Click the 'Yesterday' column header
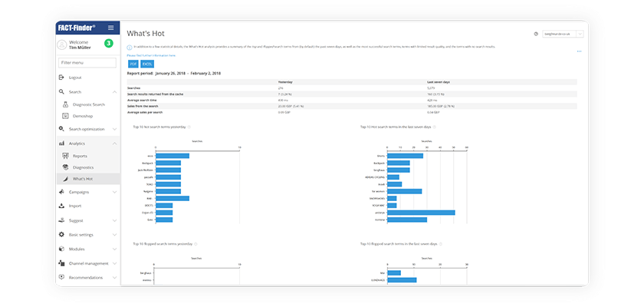The width and height of the screenshot is (644, 307). pyautogui.click(x=285, y=82)
